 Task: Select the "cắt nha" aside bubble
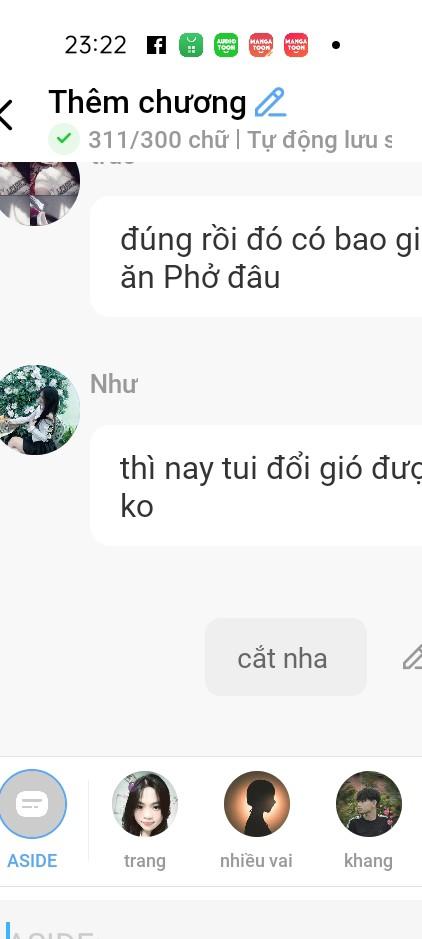pos(286,658)
